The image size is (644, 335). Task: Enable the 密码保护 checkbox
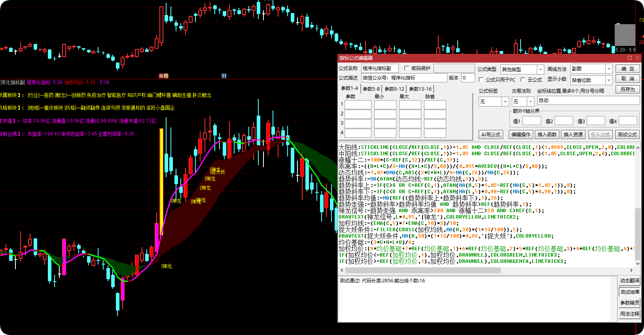tap(407, 69)
